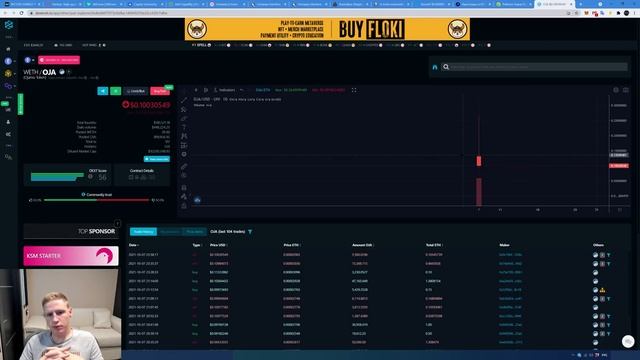Screen dimensions: 640x360
Task: Sort trades by the Date column
Action: 133,245
